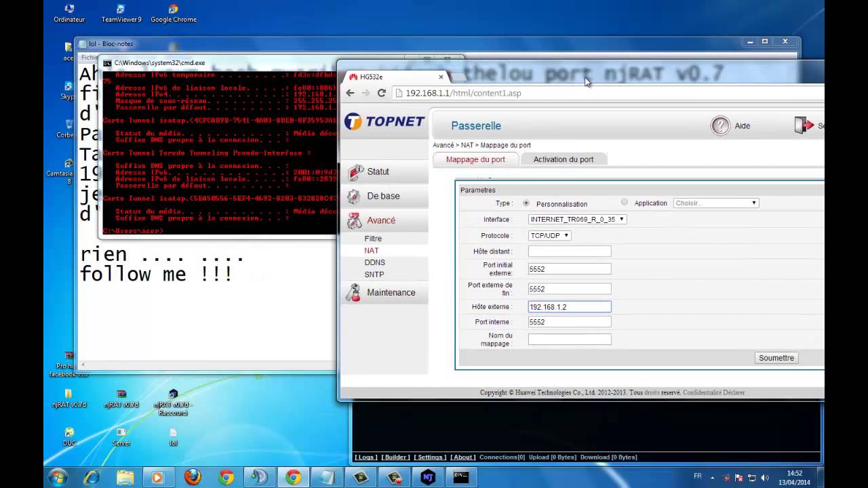Select the Filtre submenu item
Screen dimensions: 868x488
pyautogui.click(x=373, y=239)
